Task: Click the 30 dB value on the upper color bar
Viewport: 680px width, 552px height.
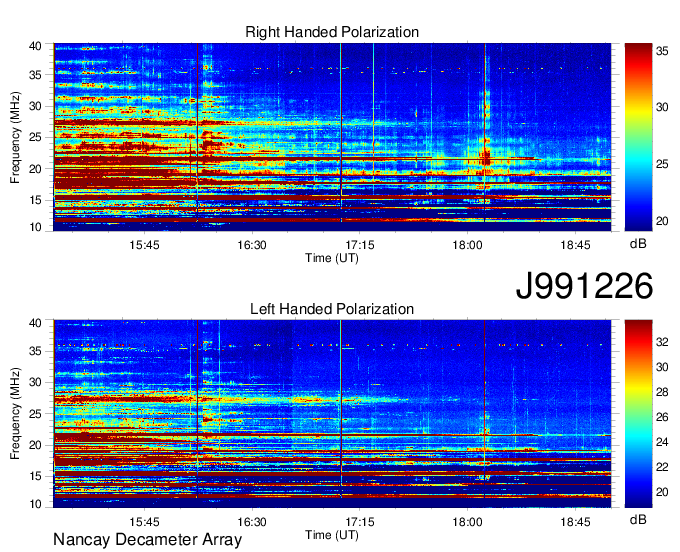Action: [x=662, y=107]
